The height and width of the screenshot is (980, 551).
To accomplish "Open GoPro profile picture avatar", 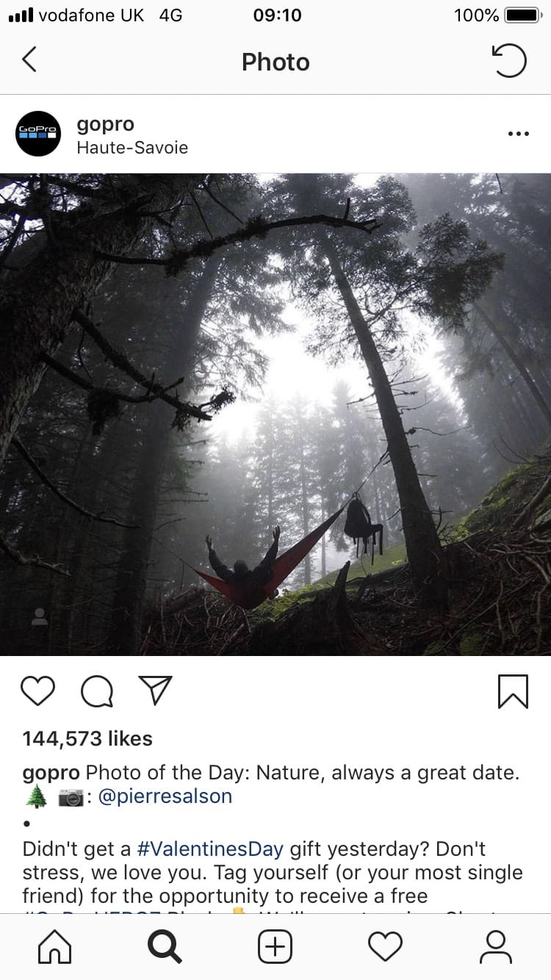I will click(38, 134).
